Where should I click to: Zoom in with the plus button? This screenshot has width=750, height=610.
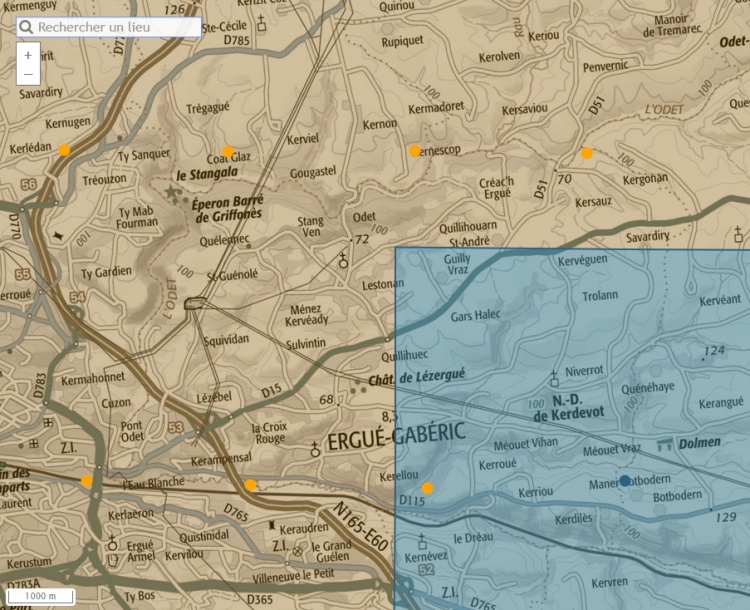pyautogui.click(x=28, y=55)
